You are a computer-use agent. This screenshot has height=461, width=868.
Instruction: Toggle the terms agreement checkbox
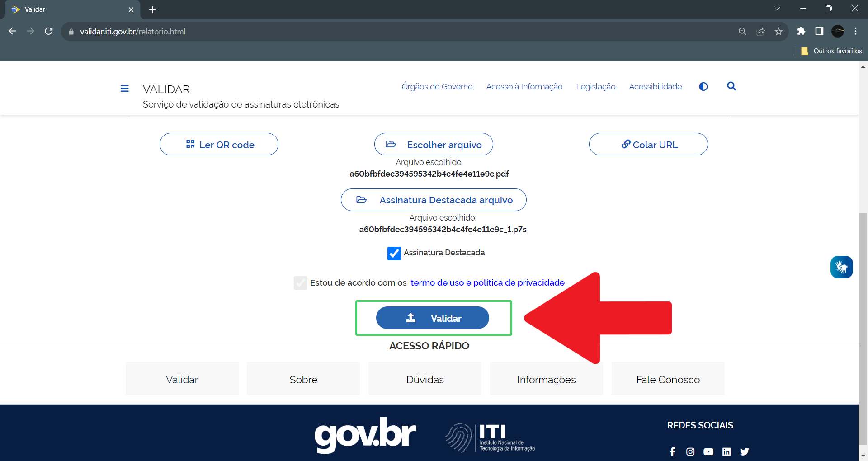click(301, 283)
